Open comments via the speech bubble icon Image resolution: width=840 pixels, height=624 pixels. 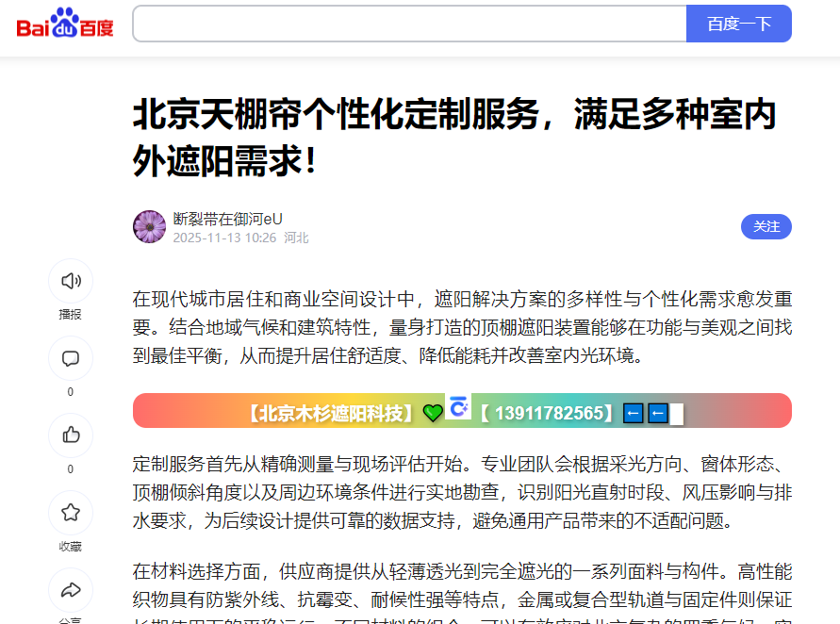[x=71, y=358]
